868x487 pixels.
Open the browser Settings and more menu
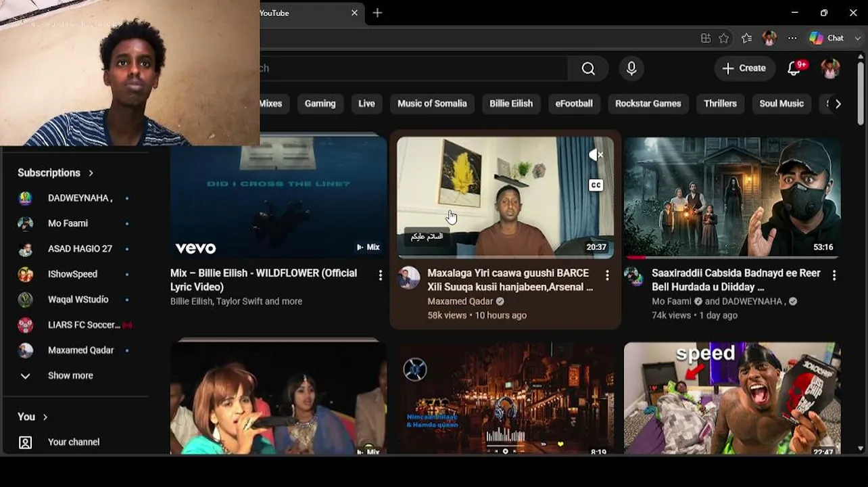(792, 38)
